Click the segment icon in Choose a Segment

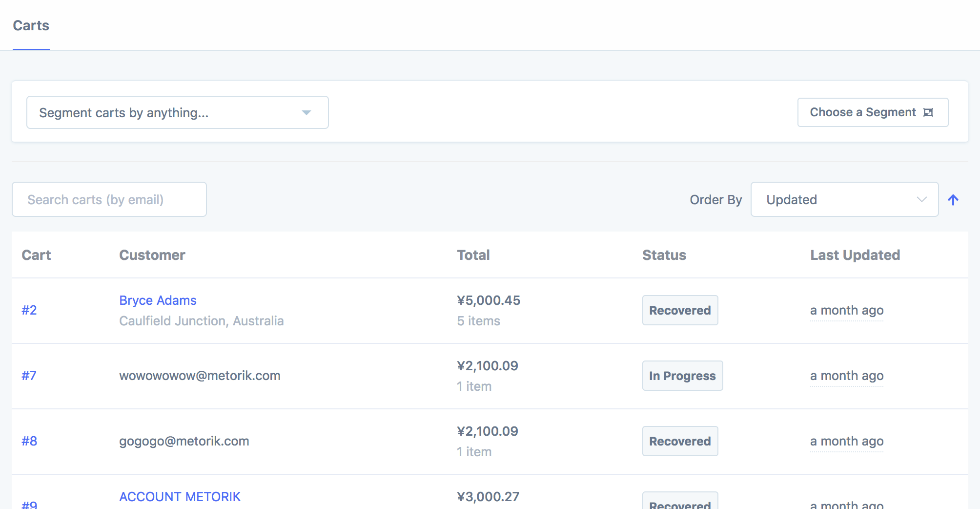(x=928, y=112)
